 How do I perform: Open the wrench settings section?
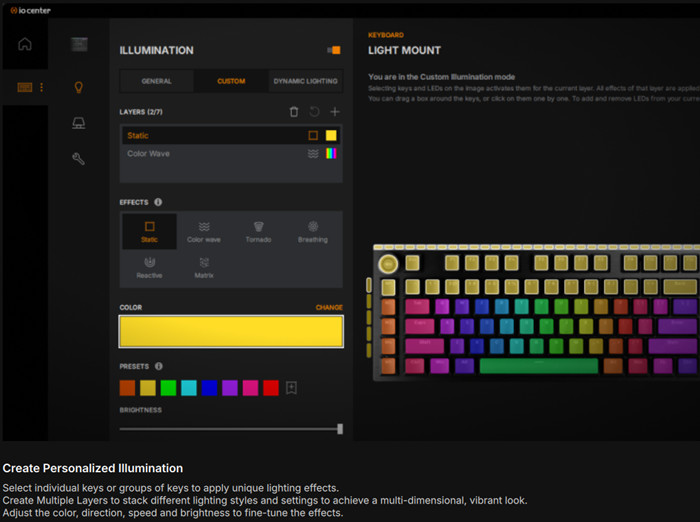tap(79, 159)
